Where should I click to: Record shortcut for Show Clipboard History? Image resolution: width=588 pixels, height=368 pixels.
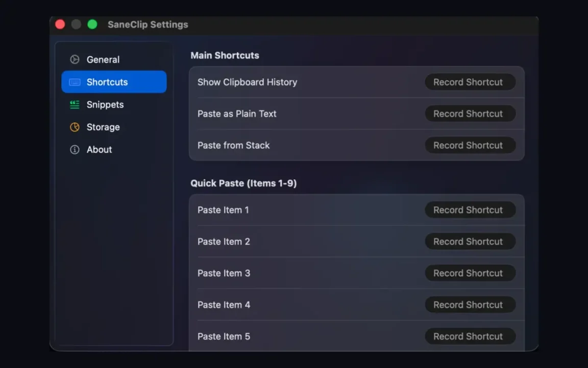(470, 82)
